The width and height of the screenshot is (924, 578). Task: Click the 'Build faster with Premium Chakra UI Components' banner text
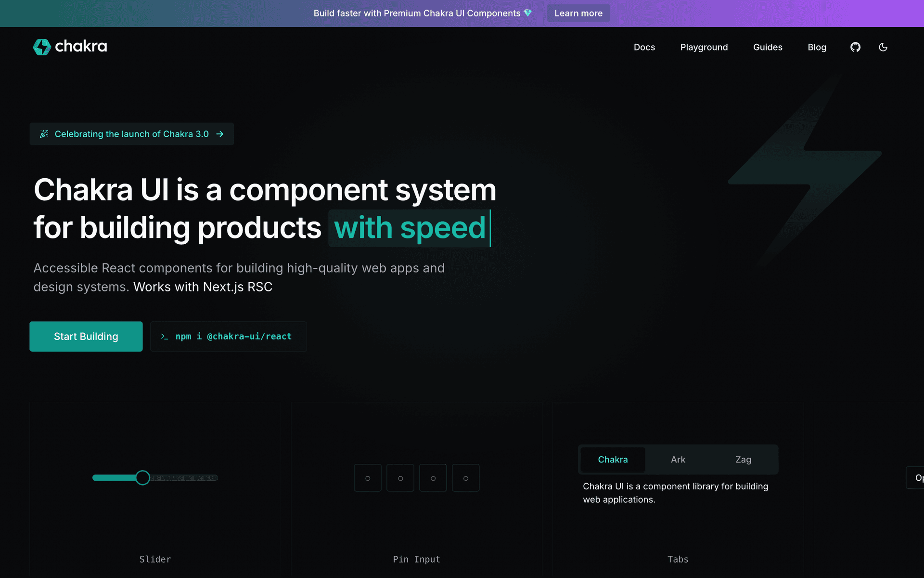click(417, 13)
